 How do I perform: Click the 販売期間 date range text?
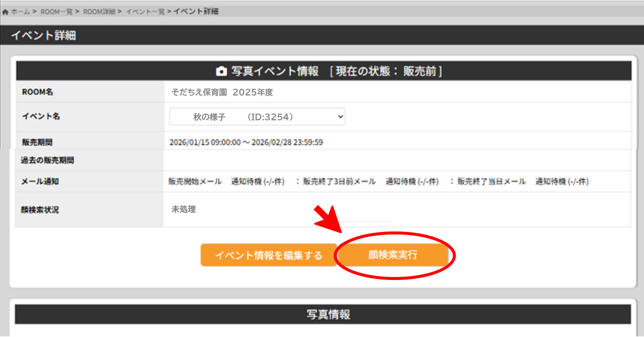pos(246,143)
